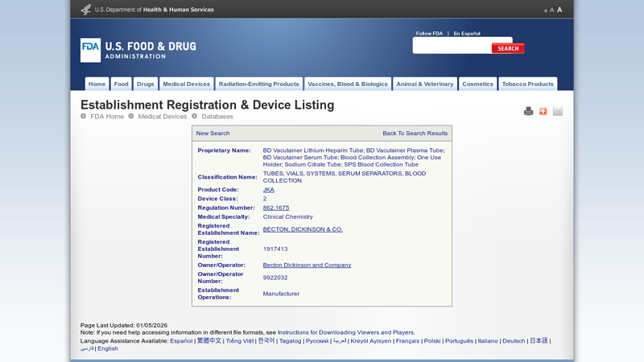Select the largest text size A
Screen dimensions: 644x362
pos(559,10)
